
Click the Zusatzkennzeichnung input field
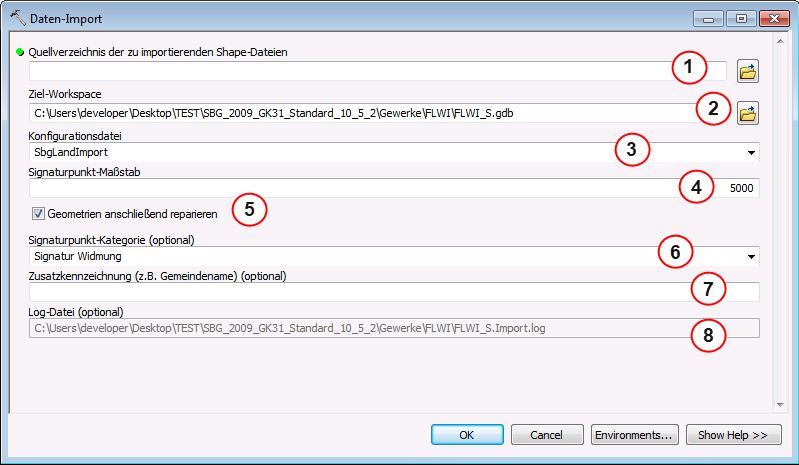click(394, 292)
